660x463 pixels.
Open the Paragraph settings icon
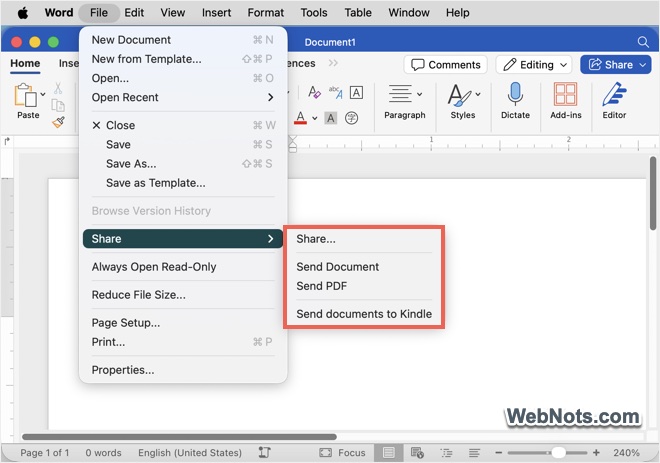[x=400, y=93]
